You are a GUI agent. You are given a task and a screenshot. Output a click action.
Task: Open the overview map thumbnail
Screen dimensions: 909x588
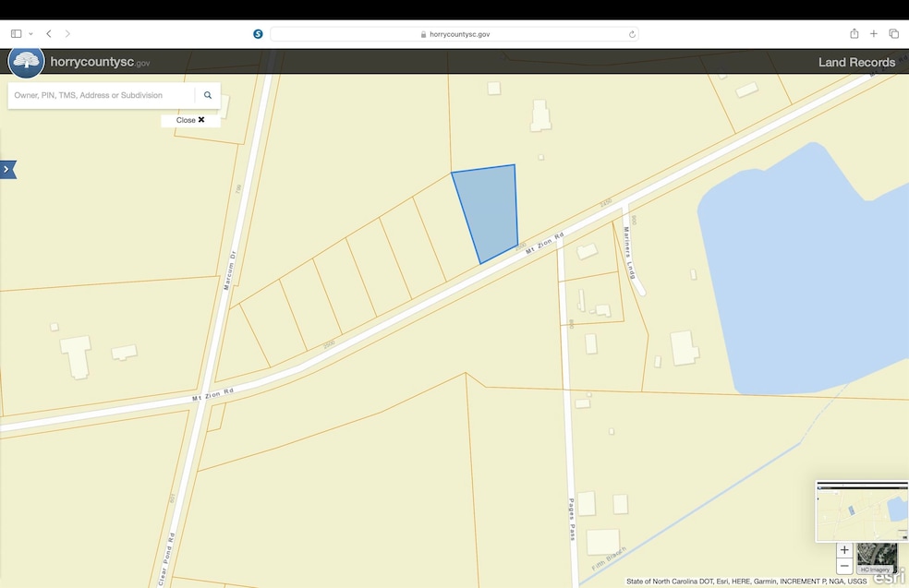861,510
